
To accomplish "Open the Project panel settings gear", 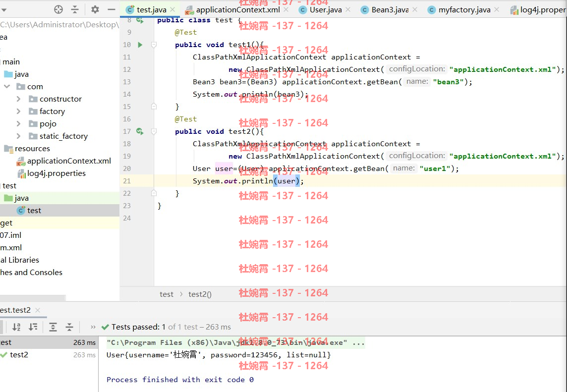I will pyautogui.click(x=95, y=9).
